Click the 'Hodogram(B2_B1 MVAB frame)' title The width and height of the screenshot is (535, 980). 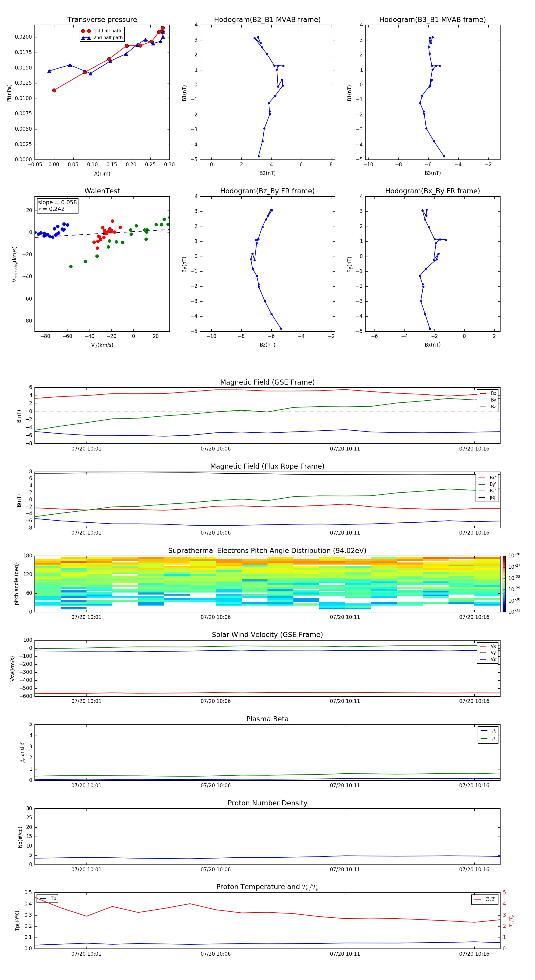[x=267, y=19]
